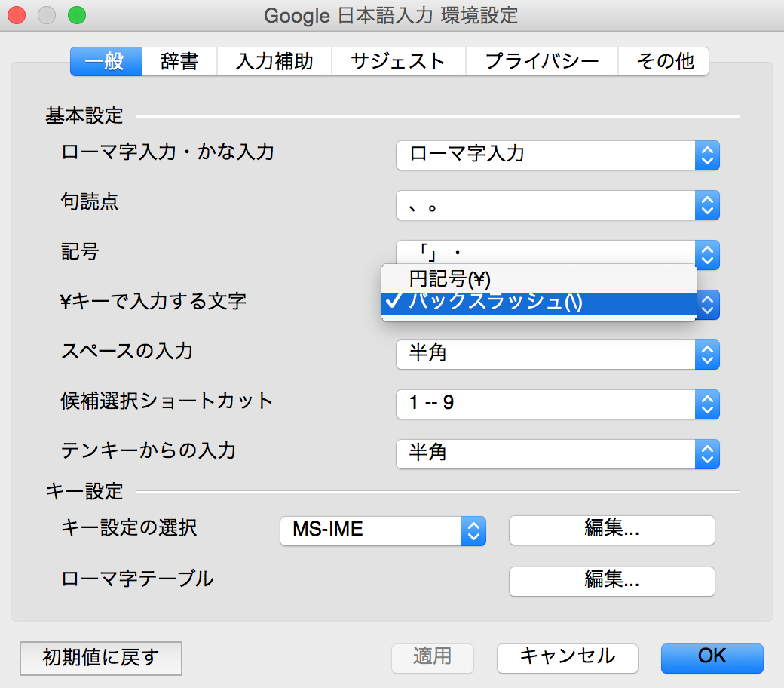Open the 句読点 punctuation dropdown
This screenshot has height=688, width=784.
(x=558, y=205)
